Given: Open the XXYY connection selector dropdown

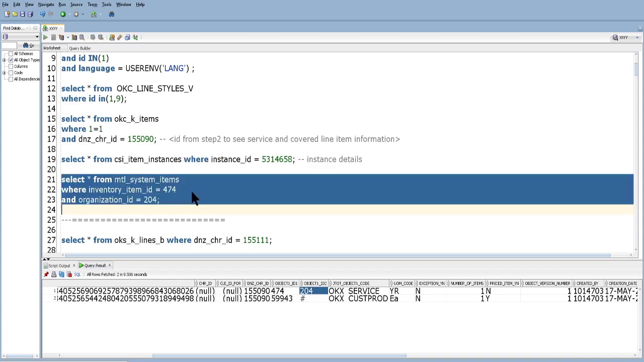Looking at the screenshot, I should click(626, 37).
